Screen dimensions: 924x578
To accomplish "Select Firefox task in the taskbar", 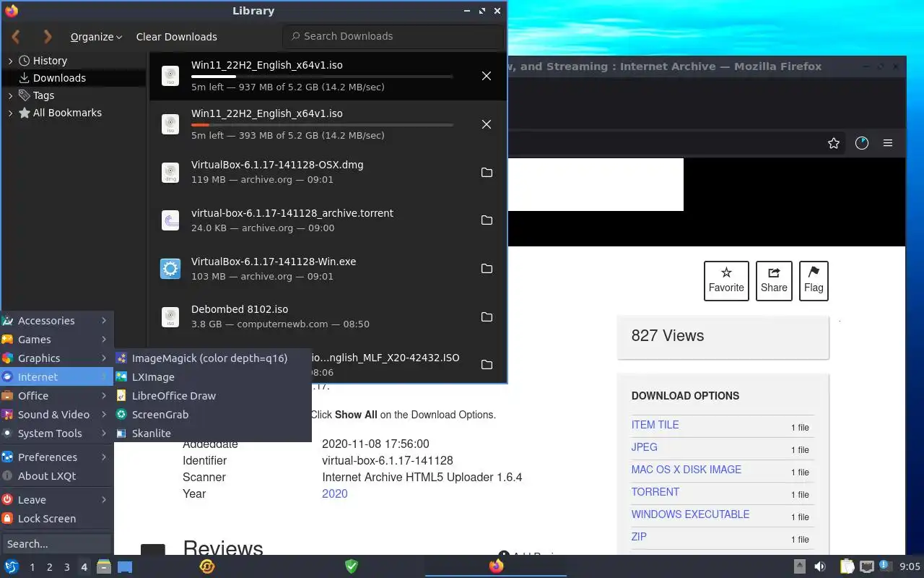I will tap(496, 566).
